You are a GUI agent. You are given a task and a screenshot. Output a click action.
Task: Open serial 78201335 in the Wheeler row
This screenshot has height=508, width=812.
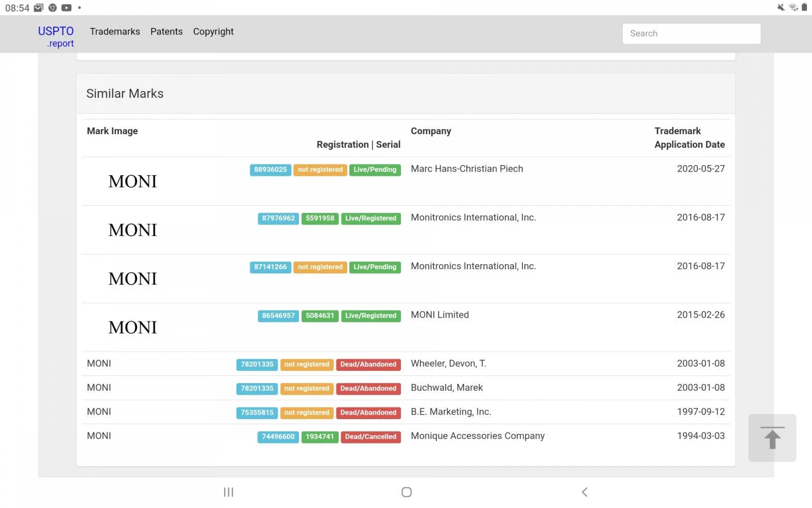click(257, 364)
